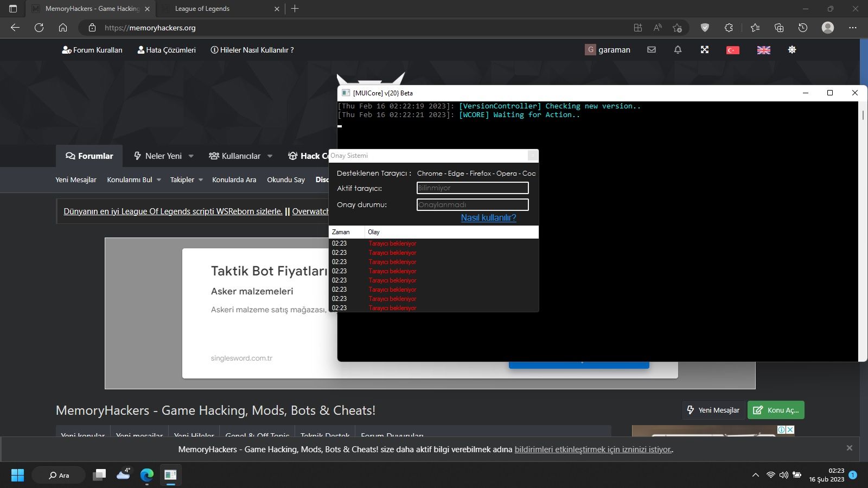This screenshot has height=488, width=868.
Task: Click the Edge icon on the taskbar
Action: [147, 475]
